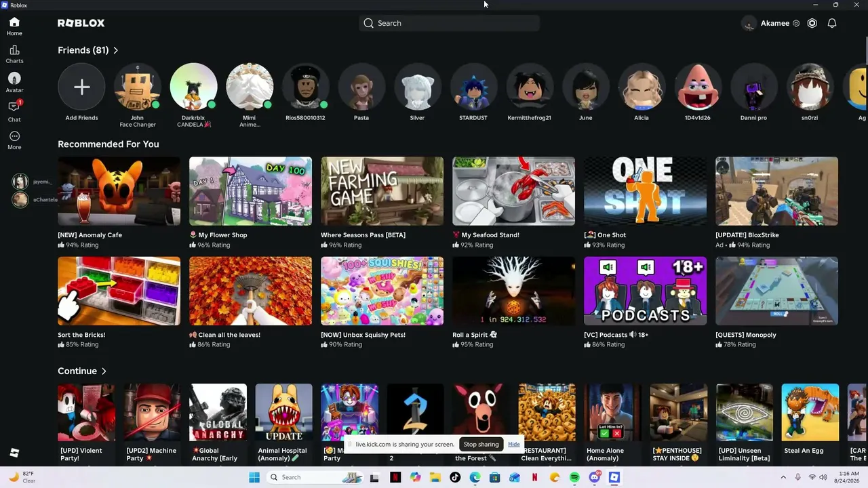Click the Recommended For You heading
The height and width of the screenshot is (488, 868).
(x=108, y=144)
